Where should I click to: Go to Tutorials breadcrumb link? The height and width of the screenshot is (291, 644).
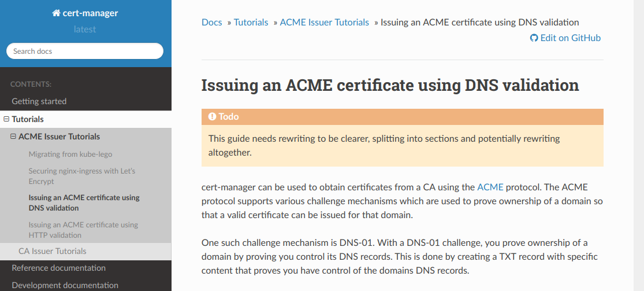(x=251, y=22)
